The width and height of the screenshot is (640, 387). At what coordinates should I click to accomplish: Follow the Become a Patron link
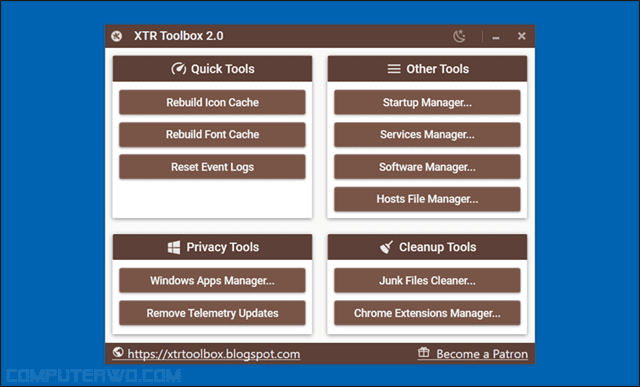coord(482,354)
